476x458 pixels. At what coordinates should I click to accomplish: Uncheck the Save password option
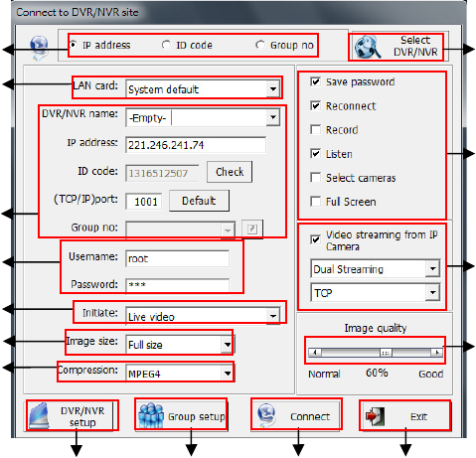[315, 81]
